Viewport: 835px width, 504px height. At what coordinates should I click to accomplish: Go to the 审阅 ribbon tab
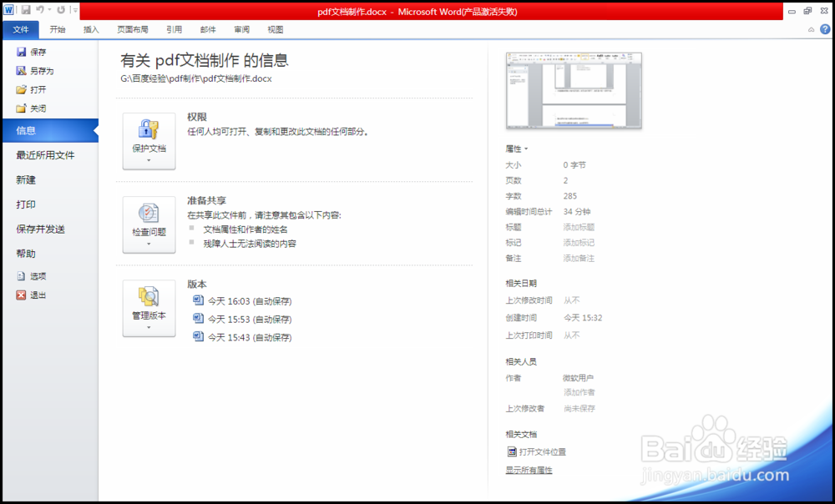tap(242, 30)
